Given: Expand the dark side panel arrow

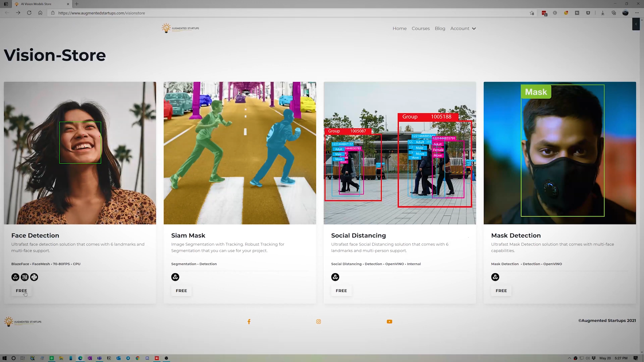Looking at the screenshot, I should pos(636,24).
